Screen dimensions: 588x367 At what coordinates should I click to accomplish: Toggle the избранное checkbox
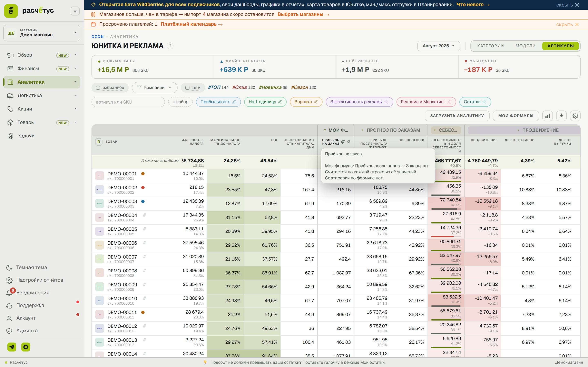[x=98, y=88]
